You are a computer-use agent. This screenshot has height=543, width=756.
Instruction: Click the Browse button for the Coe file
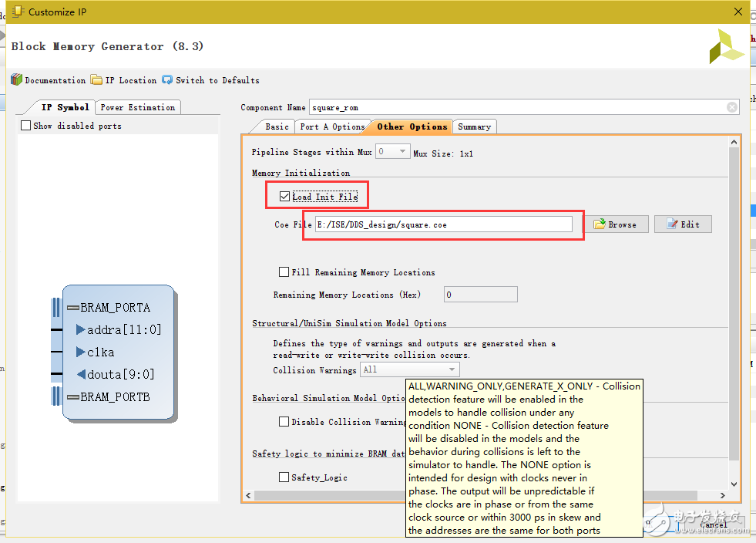pos(620,224)
